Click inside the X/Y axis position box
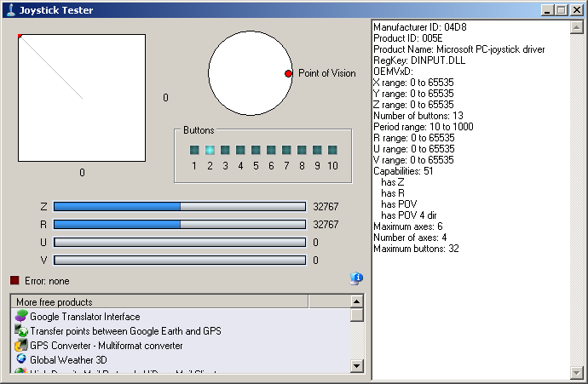The image size is (588, 384). (x=82, y=98)
